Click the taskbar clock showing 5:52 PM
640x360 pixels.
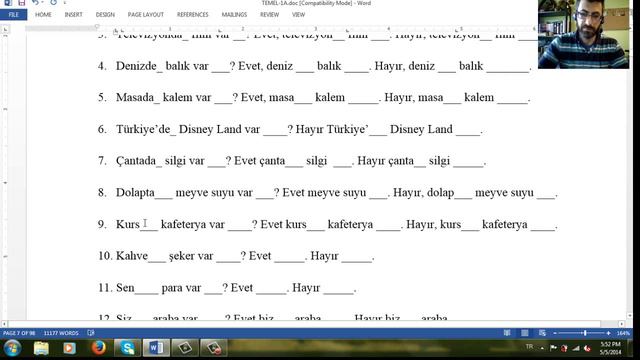[611, 348]
